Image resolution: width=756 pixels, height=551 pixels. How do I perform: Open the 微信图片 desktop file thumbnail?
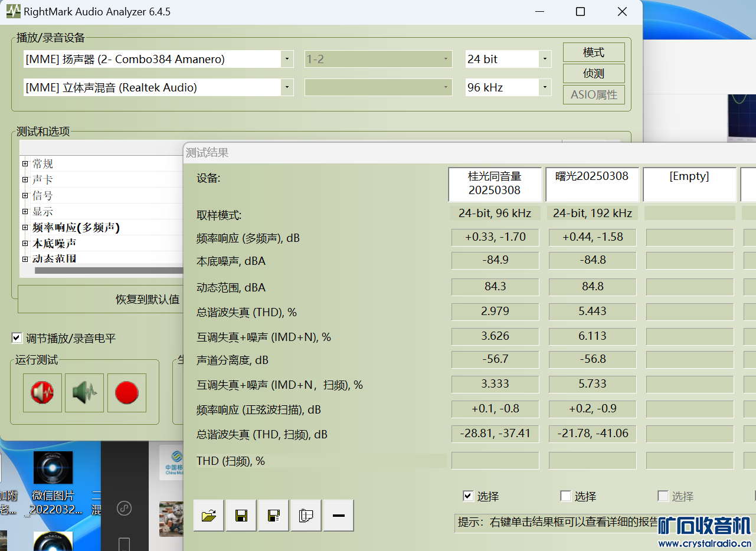53,472
